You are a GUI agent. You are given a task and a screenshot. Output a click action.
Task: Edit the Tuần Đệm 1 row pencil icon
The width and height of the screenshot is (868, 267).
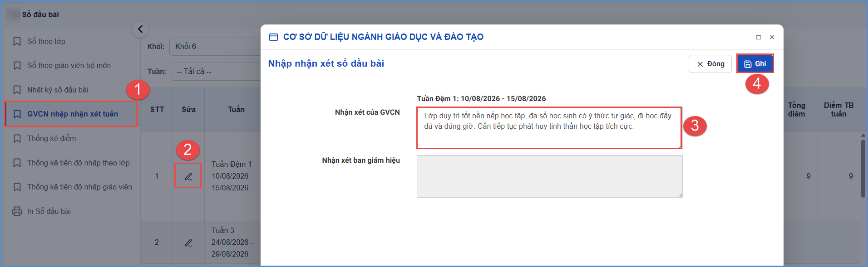point(188,176)
